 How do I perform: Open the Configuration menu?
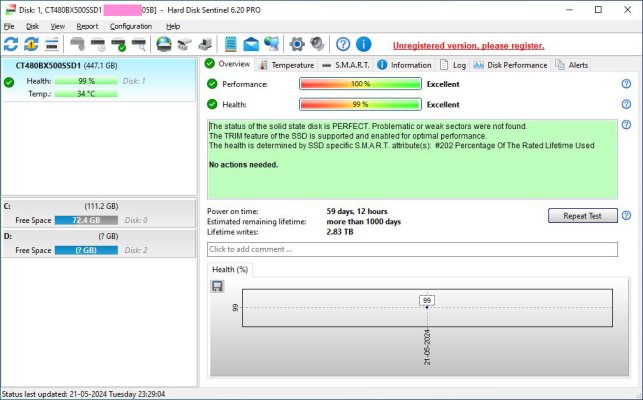131,26
